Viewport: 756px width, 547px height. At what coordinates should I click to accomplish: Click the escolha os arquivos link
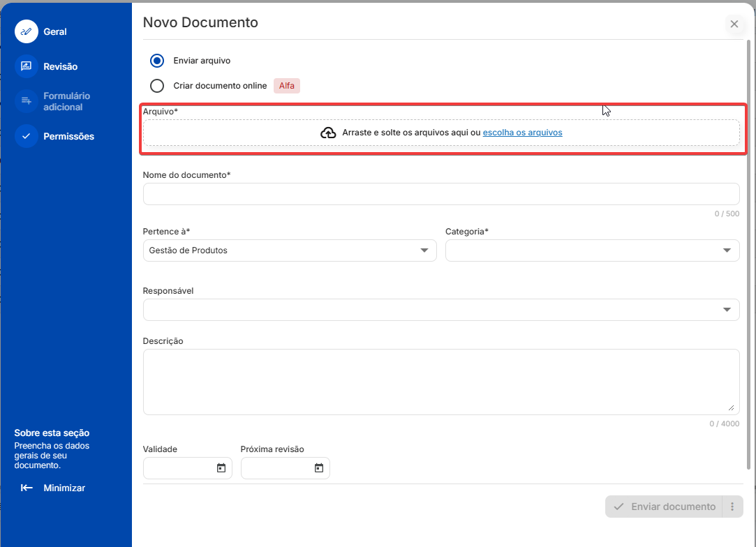pos(522,132)
